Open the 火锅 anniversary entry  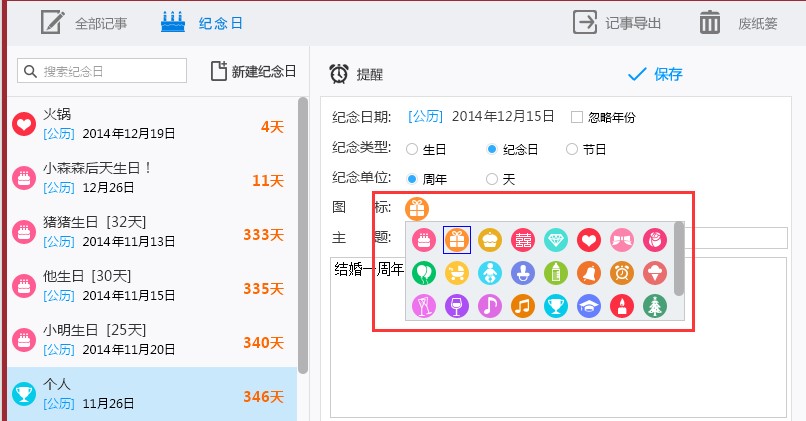tap(153, 124)
